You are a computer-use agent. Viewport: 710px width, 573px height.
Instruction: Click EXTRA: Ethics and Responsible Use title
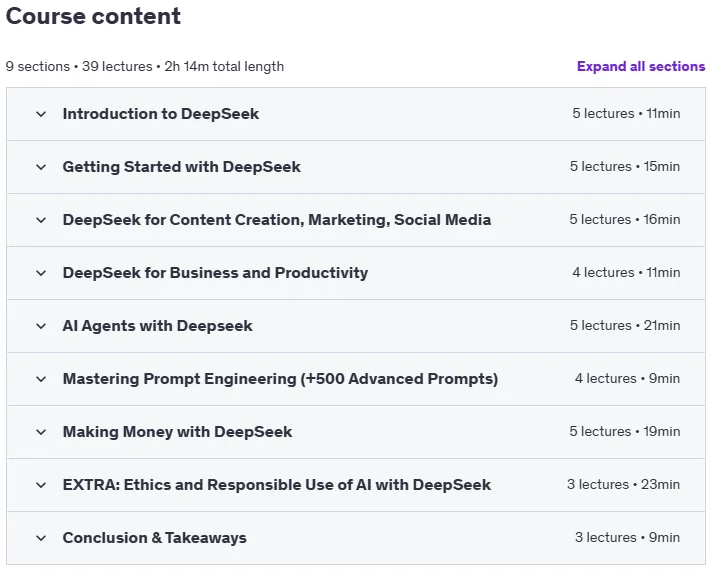pyautogui.click(x=277, y=485)
